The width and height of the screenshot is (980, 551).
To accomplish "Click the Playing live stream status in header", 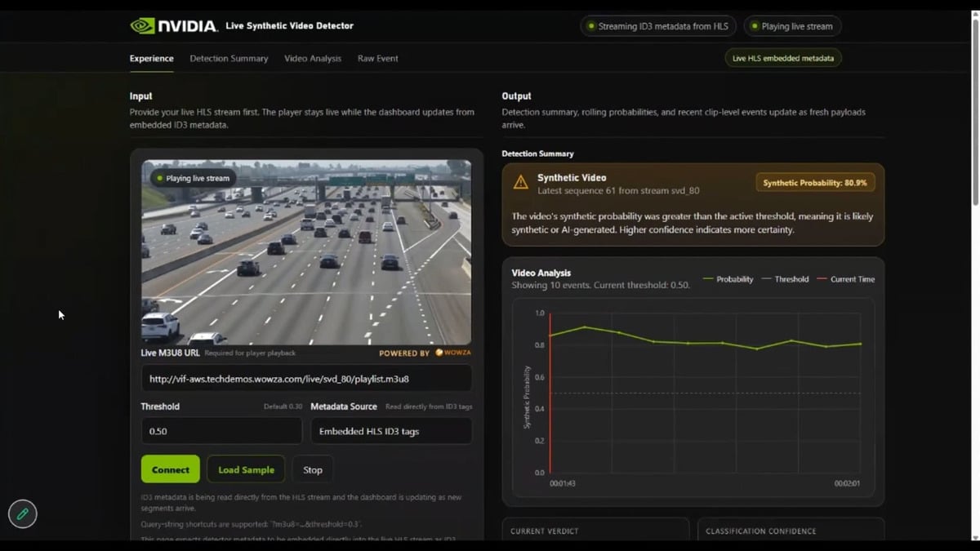I will (x=792, y=26).
